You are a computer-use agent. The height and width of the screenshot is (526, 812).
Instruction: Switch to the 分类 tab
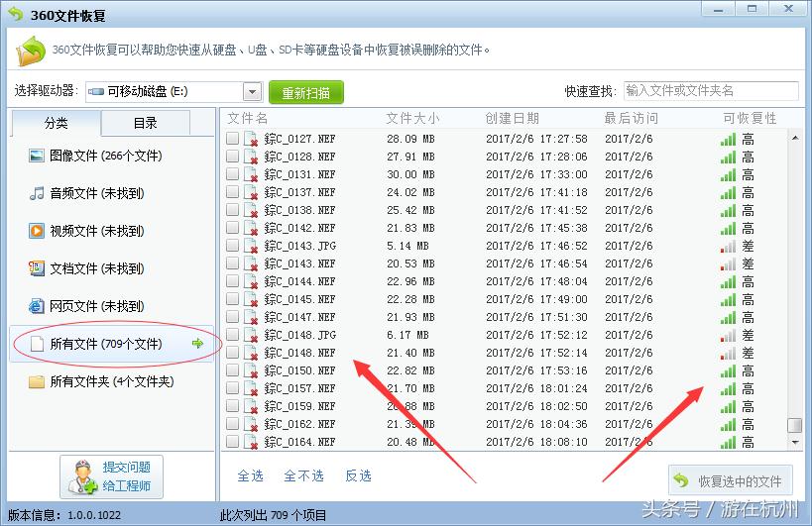pos(56,123)
